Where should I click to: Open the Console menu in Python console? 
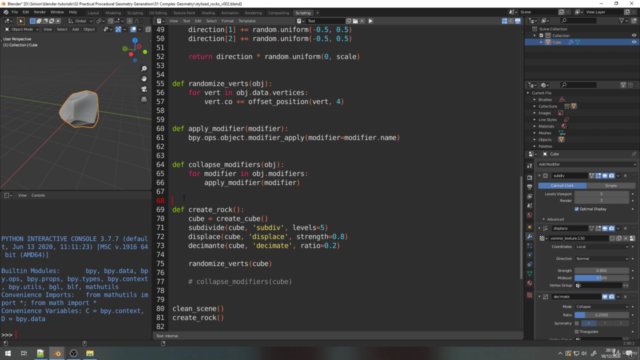pos(38,195)
